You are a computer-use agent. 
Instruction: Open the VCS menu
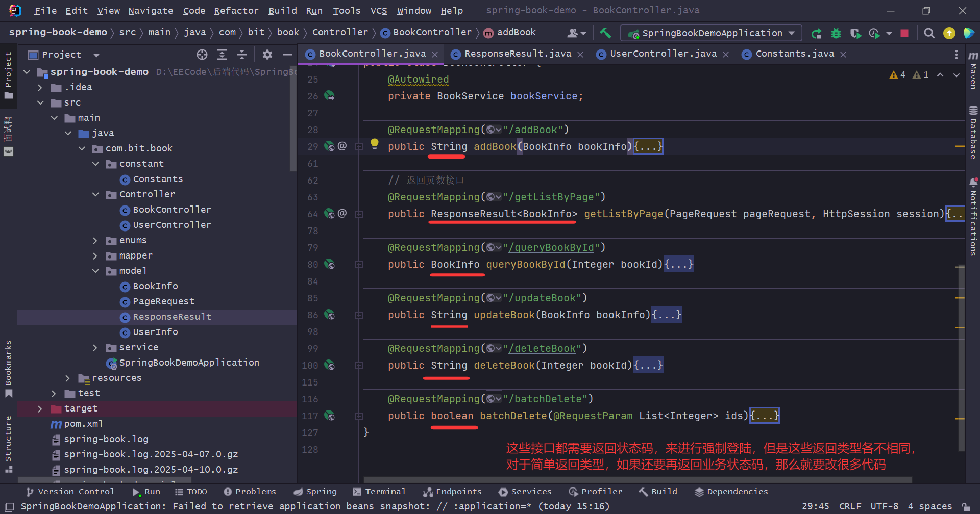click(379, 10)
